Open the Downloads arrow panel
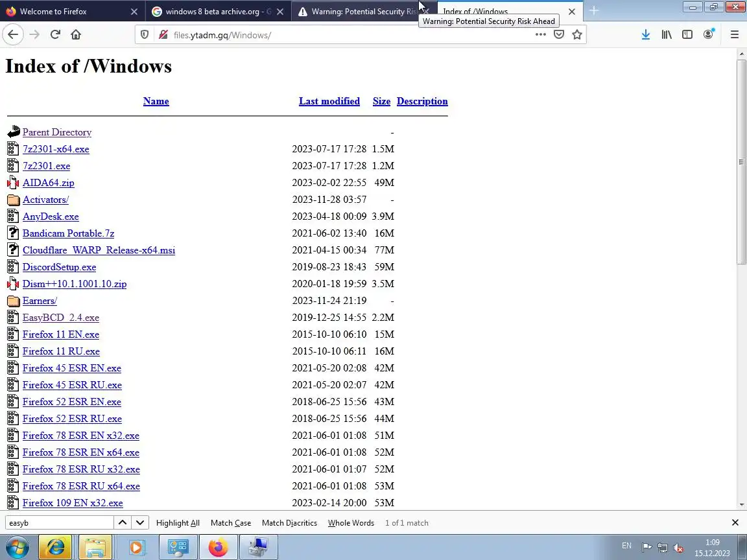The image size is (747, 560). [646, 35]
